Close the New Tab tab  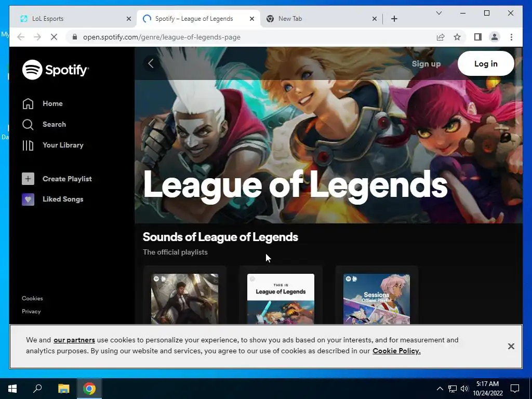375,19
